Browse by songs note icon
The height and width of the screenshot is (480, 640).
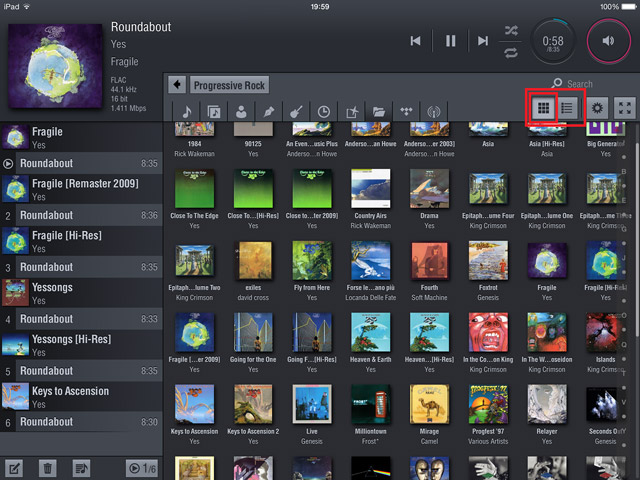pos(187,111)
